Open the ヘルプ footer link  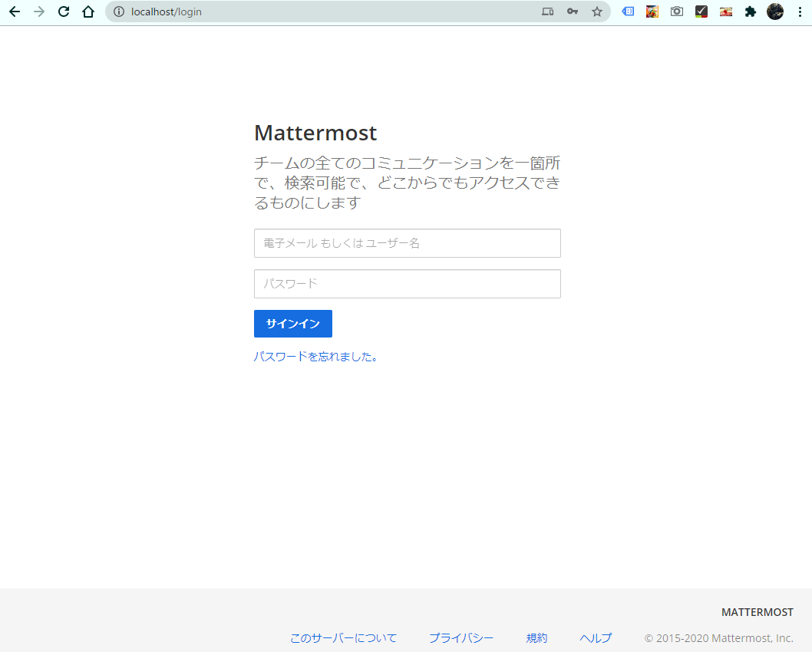tap(596, 638)
